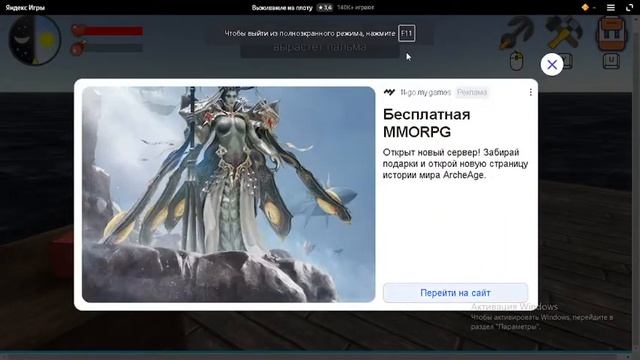Open the backpack inventory icon
This screenshot has width=640, height=360.
click(x=611, y=33)
